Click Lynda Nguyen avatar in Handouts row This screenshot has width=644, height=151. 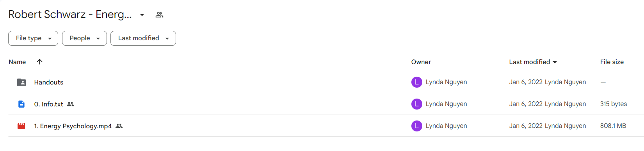pos(417,82)
